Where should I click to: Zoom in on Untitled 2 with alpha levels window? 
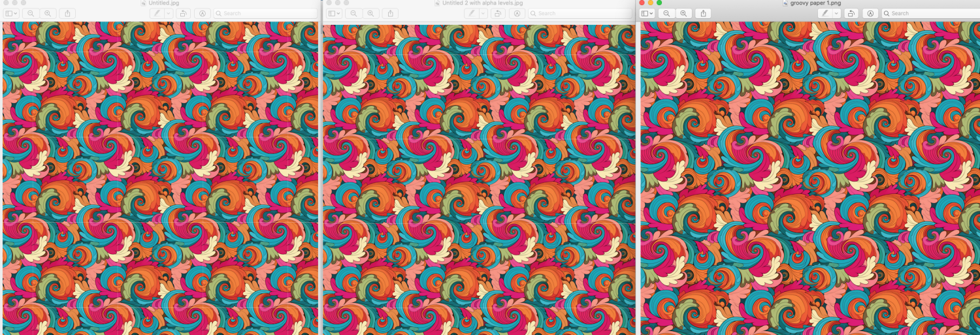(x=370, y=13)
